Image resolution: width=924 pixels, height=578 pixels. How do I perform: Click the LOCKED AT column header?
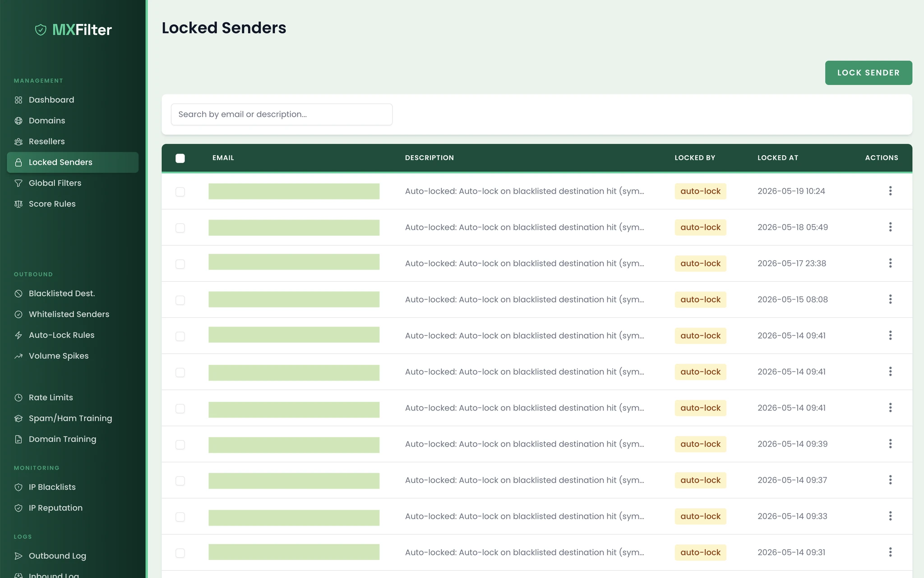click(x=778, y=158)
